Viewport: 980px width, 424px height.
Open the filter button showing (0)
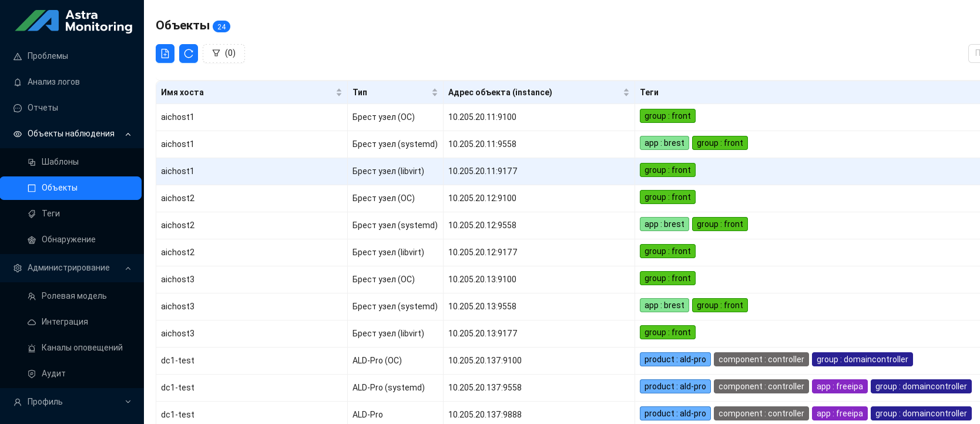pyautogui.click(x=224, y=54)
